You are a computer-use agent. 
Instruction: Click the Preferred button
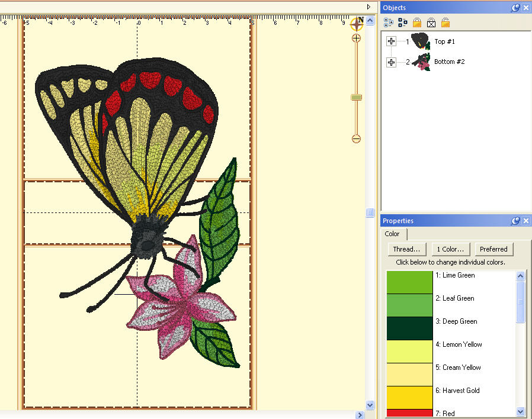coord(493,249)
